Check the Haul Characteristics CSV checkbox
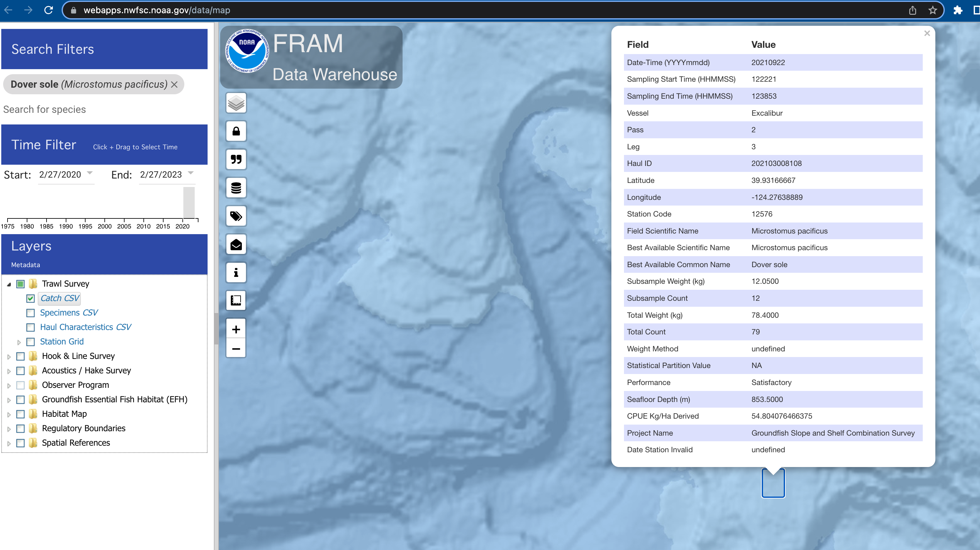This screenshot has width=980, height=550. click(x=31, y=327)
